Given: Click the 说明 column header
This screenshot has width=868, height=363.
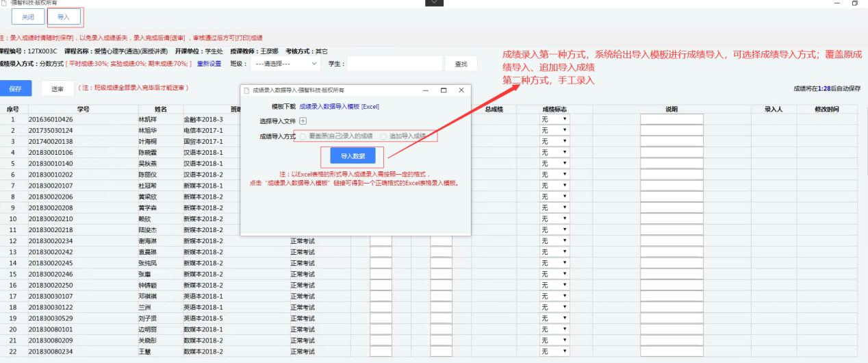Looking at the screenshot, I should [x=672, y=109].
